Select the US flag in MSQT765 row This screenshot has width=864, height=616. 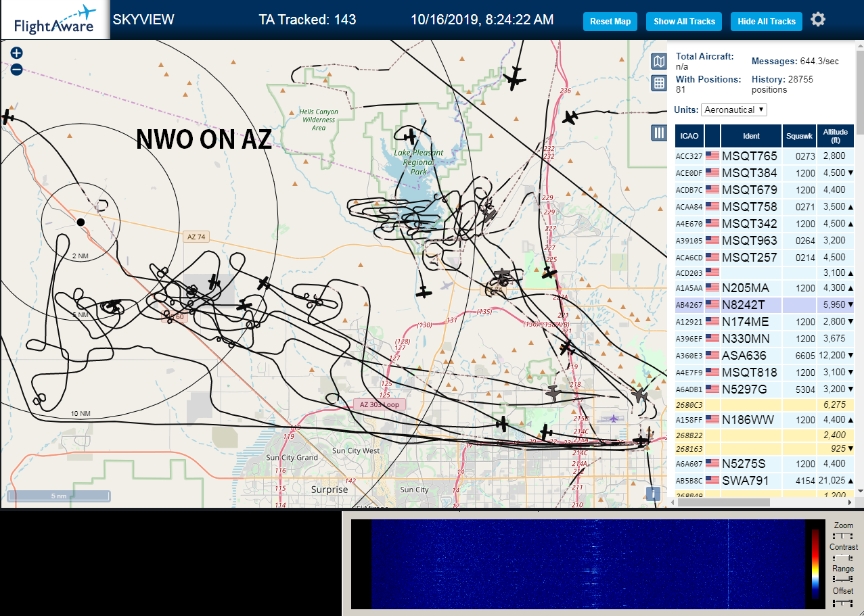point(712,156)
